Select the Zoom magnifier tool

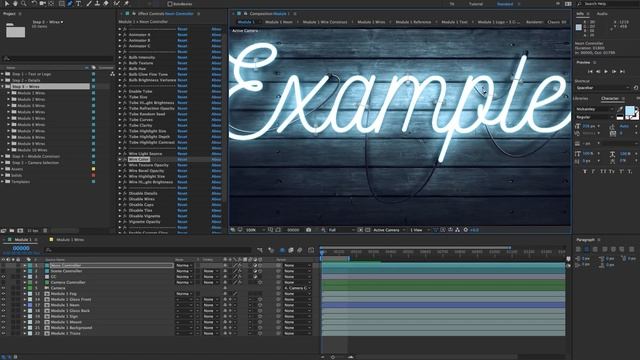tap(24, 4)
